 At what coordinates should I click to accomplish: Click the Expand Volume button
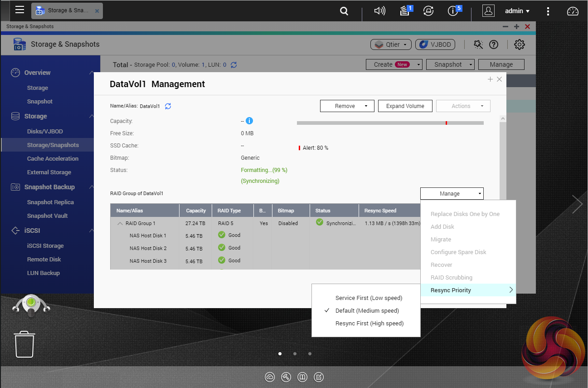coord(405,106)
